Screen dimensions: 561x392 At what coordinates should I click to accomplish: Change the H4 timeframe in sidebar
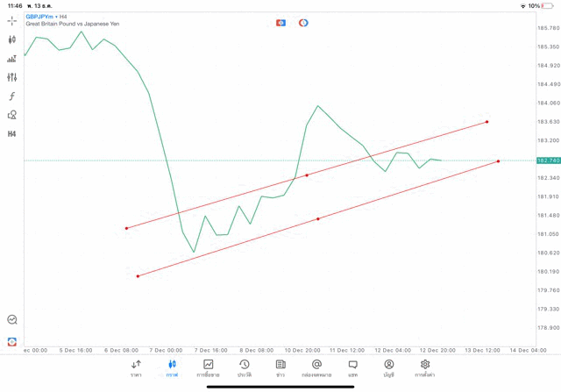coord(12,134)
